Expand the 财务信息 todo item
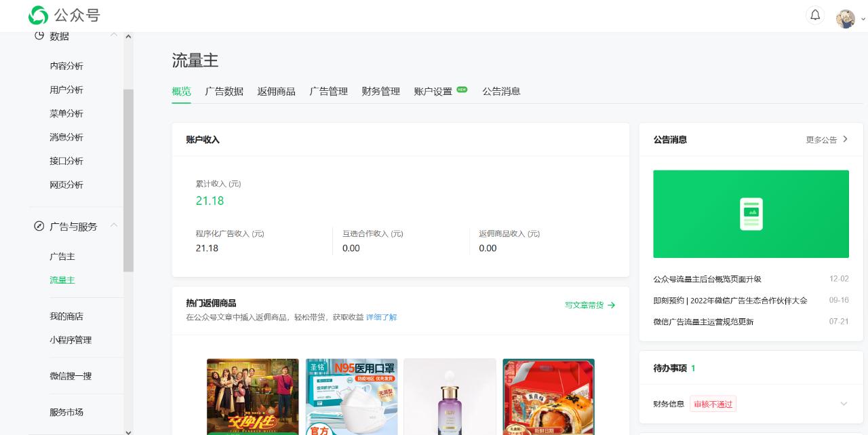The width and height of the screenshot is (868, 435). 843,403
